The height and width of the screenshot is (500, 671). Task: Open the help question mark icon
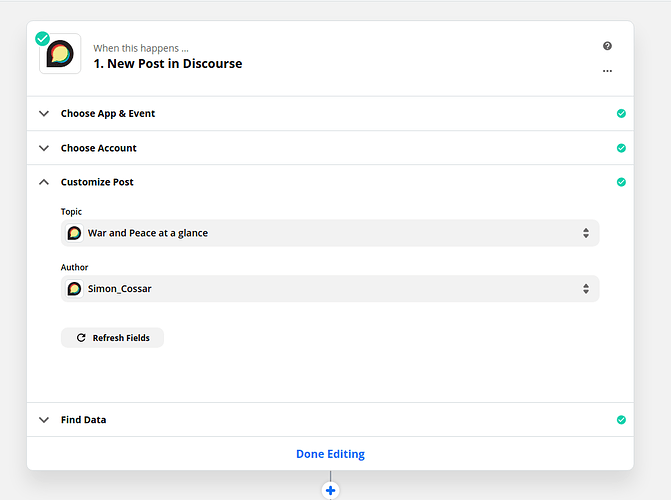607,46
